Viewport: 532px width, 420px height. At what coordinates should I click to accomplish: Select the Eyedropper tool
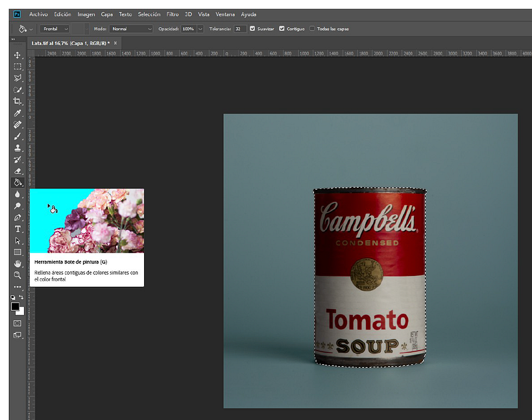(x=18, y=113)
